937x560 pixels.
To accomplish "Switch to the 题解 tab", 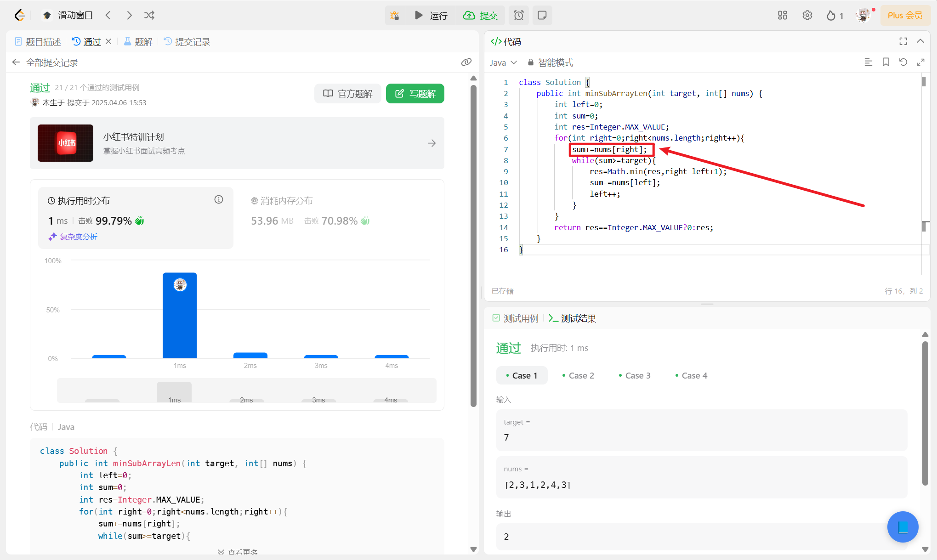I will click(x=138, y=42).
